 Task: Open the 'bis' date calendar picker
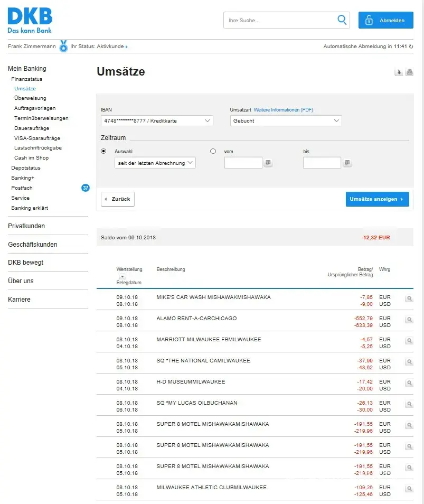[347, 163]
